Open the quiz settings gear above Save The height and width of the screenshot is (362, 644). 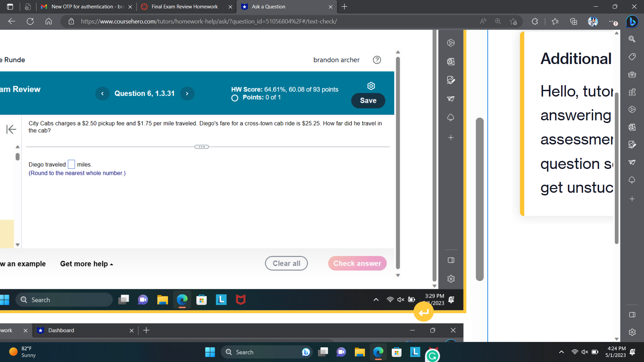click(x=371, y=86)
